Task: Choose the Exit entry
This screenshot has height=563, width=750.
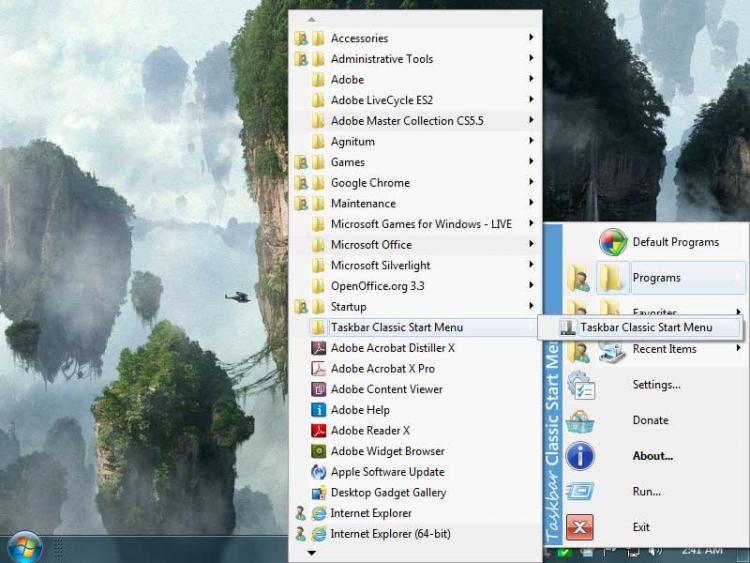Action: 641,527
